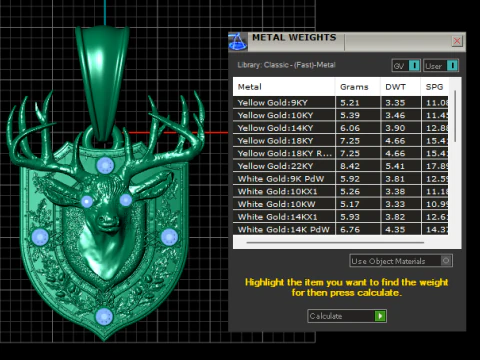
Task: Select the Yellow Gold:18KY R... row
Action: pyautogui.click(x=341, y=153)
